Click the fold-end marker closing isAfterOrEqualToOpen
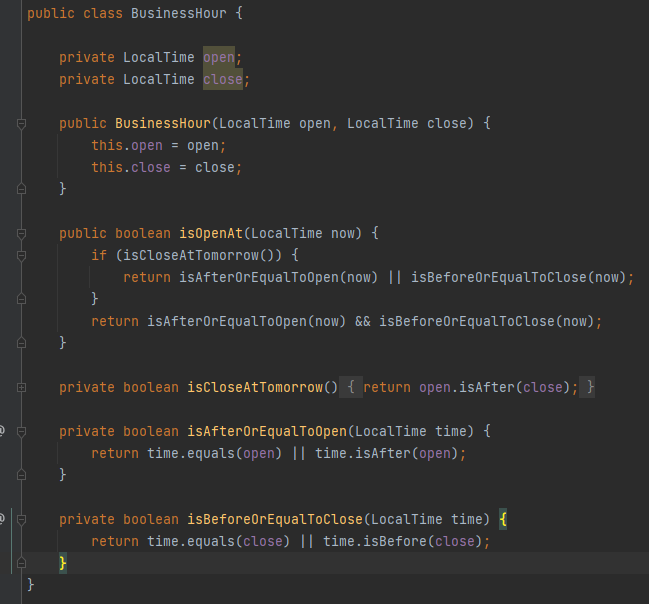This screenshot has width=649, height=604. point(22,475)
